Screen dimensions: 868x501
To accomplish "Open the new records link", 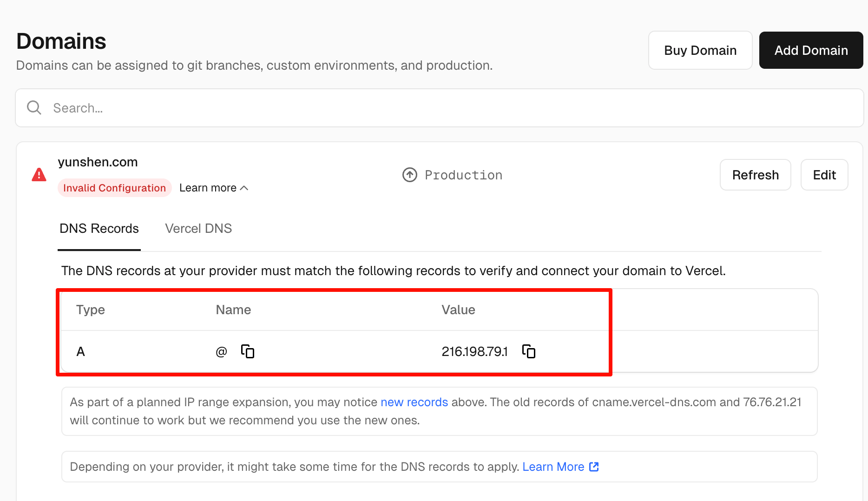I will coord(414,402).
